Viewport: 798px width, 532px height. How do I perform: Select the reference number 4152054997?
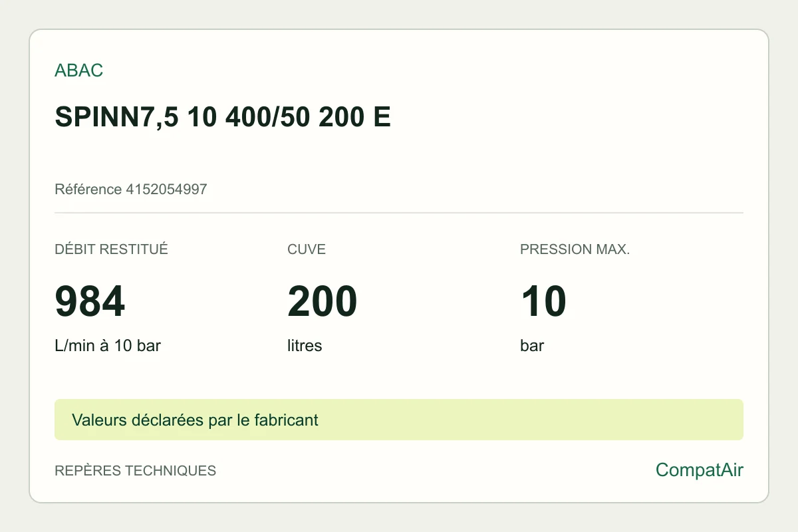click(166, 190)
